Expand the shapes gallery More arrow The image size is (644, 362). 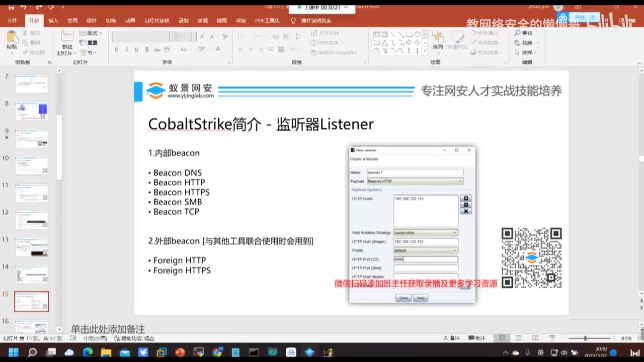coord(425,51)
